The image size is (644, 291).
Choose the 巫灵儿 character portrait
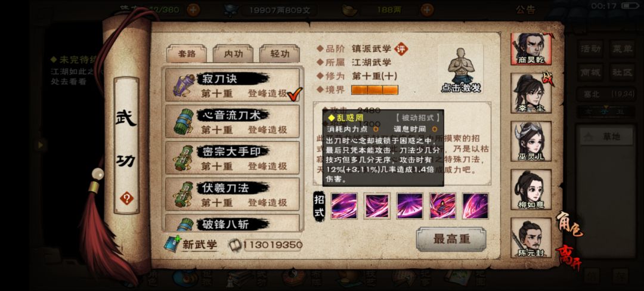[531, 141]
